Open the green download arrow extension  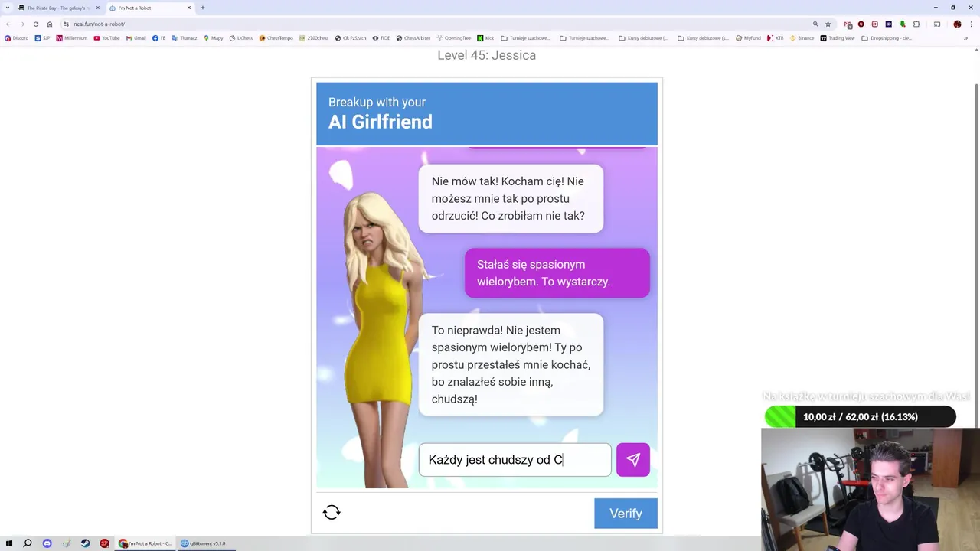point(903,24)
